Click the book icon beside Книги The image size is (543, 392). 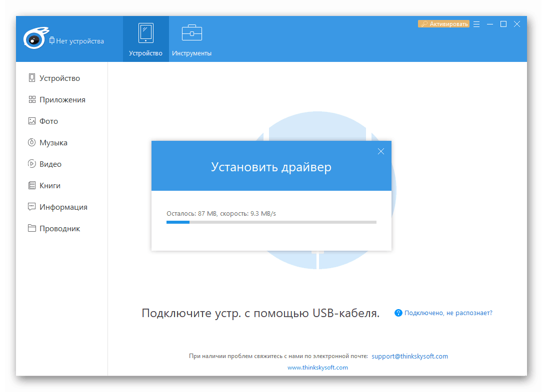click(32, 185)
